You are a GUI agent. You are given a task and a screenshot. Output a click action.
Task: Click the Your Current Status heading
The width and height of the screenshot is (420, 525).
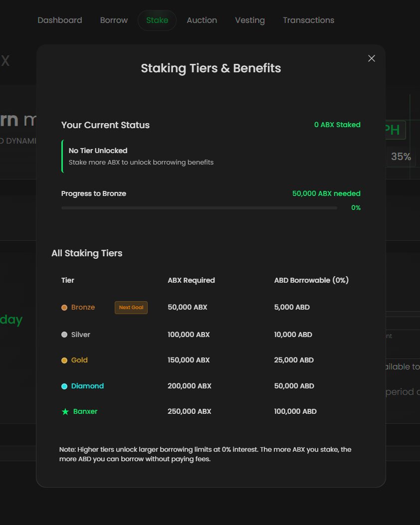(x=105, y=125)
